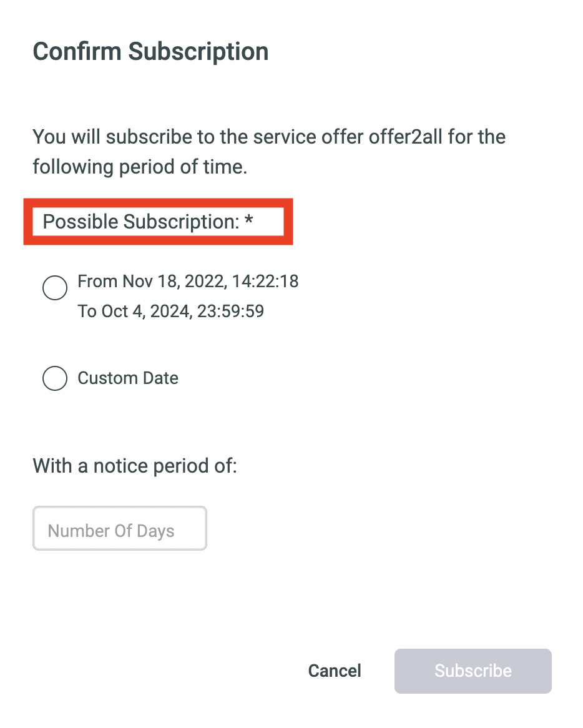Click the Custom Date label text
This screenshot has width=583, height=728.
click(127, 378)
